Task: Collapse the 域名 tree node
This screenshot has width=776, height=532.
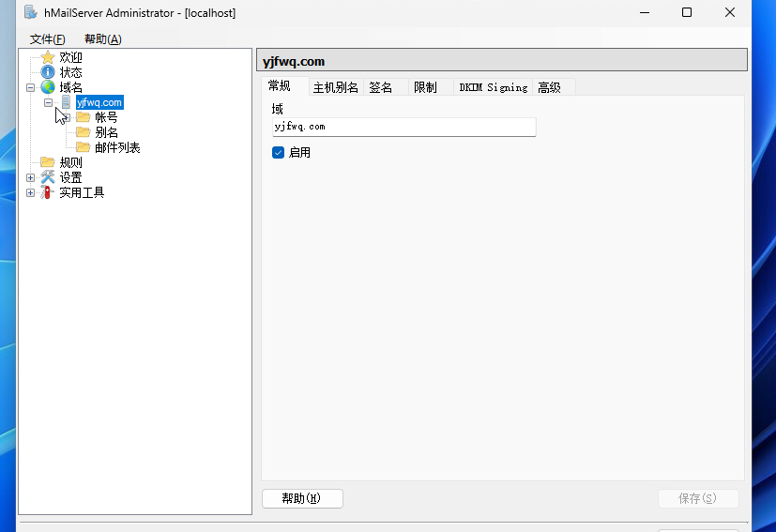Action: click(x=30, y=87)
